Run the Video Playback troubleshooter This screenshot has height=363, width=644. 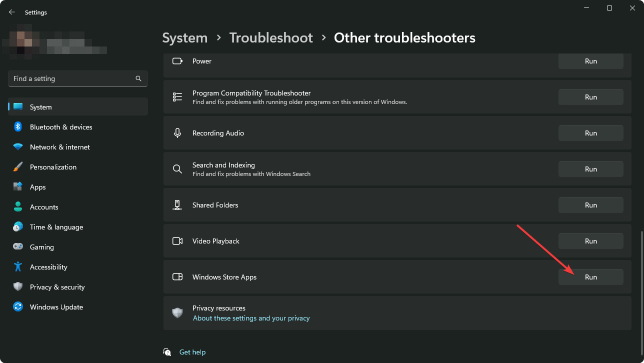(590, 240)
